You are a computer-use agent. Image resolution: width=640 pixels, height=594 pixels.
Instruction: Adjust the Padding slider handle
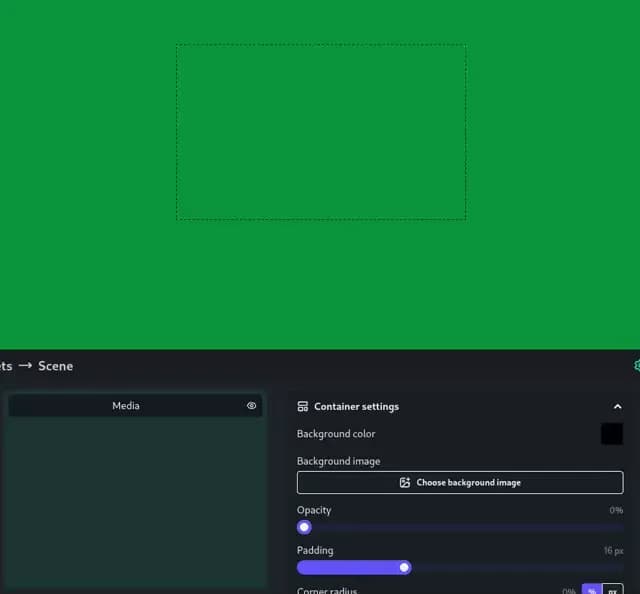point(404,567)
